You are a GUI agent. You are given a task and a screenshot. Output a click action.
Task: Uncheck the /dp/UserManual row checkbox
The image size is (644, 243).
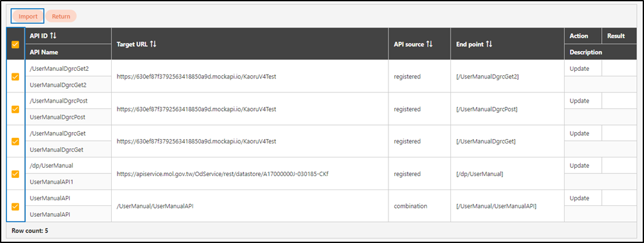coord(15,173)
